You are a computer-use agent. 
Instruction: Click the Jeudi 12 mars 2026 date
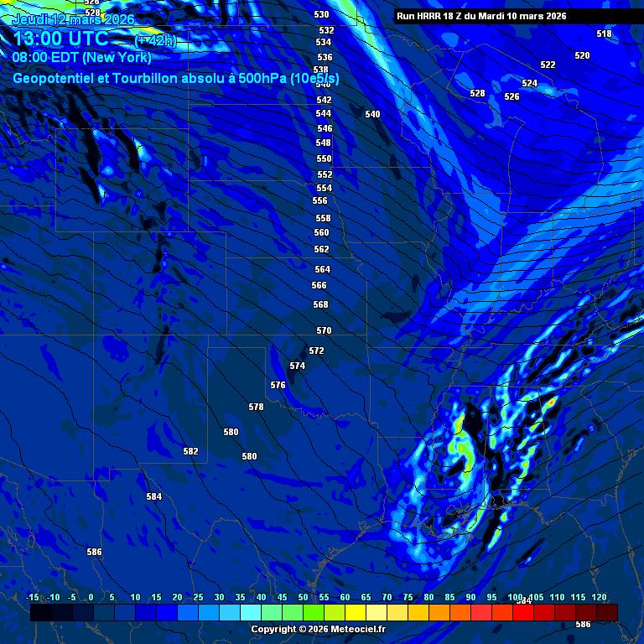(x=73, y=19)
